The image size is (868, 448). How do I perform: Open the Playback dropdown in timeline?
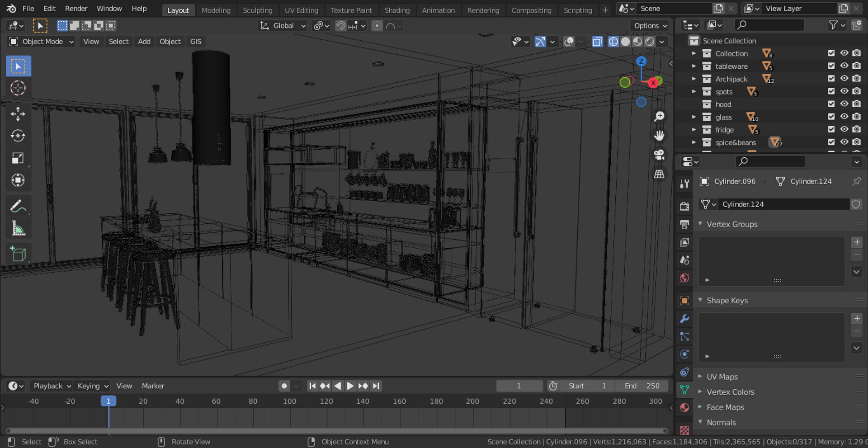[52, 386]
